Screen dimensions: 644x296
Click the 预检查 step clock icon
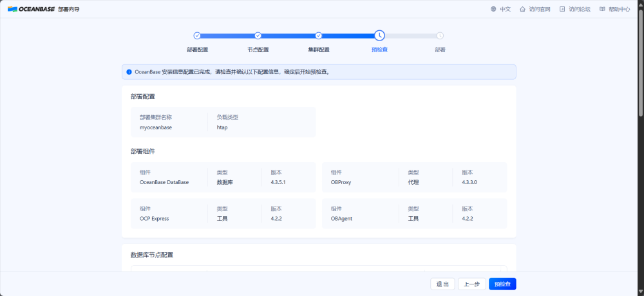[379, 36]
